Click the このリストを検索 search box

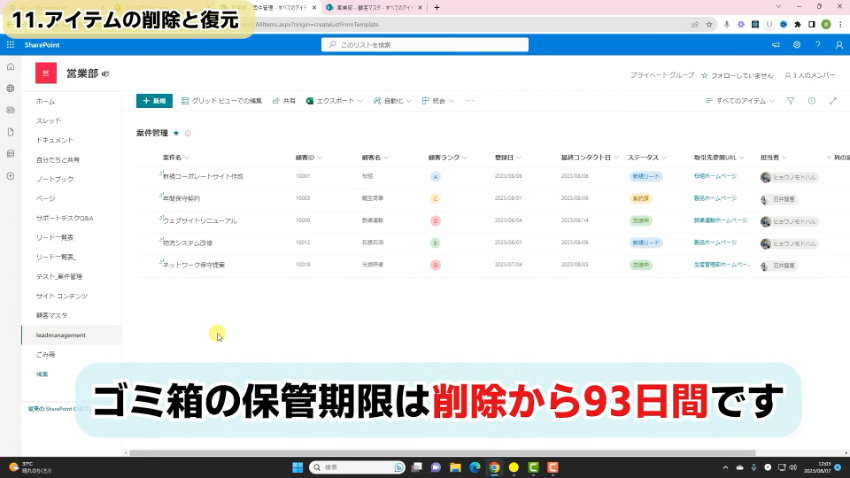tap(425, 45)
